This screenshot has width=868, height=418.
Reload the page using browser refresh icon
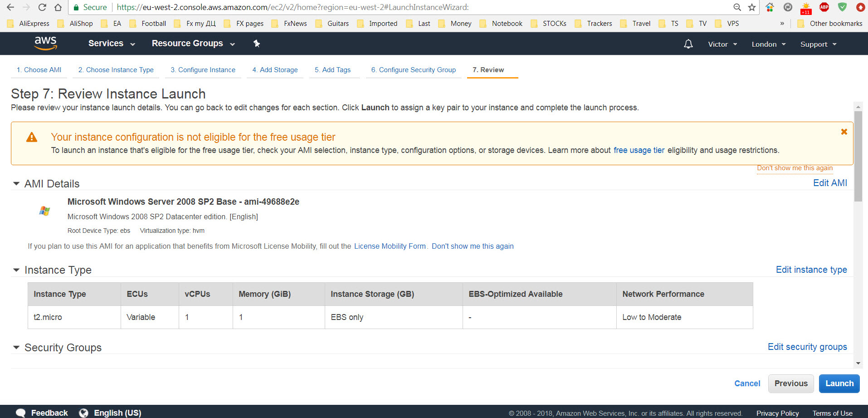(x=42, y=7)
